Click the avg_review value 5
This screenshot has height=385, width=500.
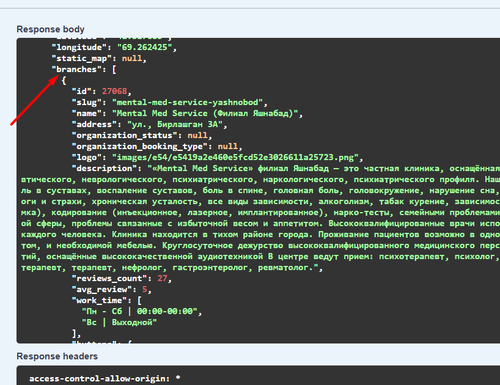(x=145, y=289)
